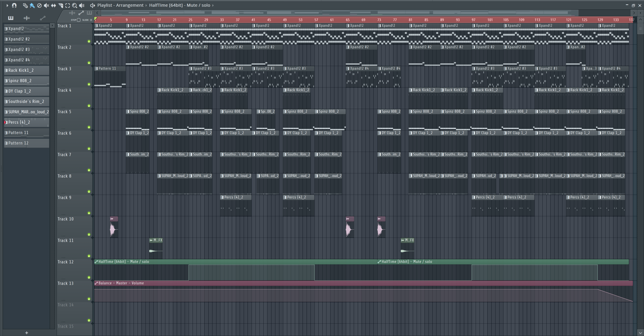Select the Zoom magnifier tool
The image size is (644, 336).
pos(74,5)
